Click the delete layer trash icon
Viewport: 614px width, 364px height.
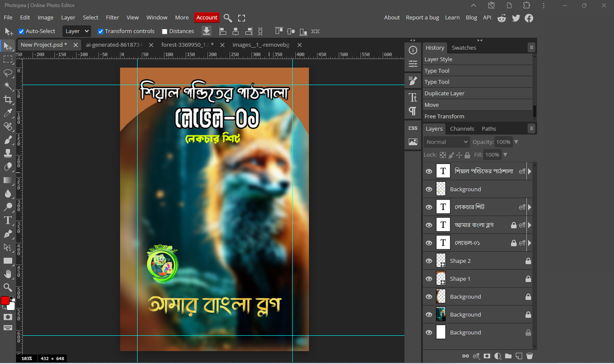[530, 356]
